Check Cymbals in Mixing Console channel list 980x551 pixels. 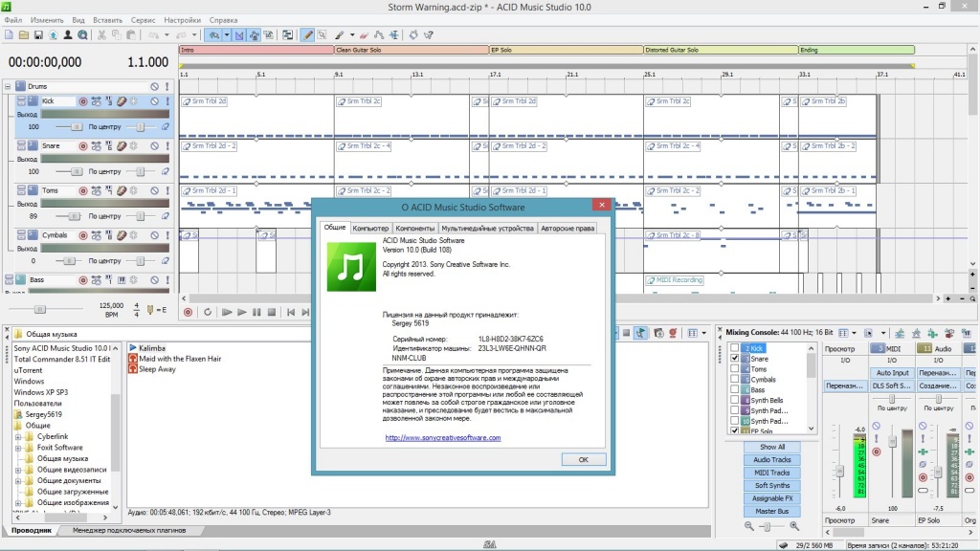point(734,379)
